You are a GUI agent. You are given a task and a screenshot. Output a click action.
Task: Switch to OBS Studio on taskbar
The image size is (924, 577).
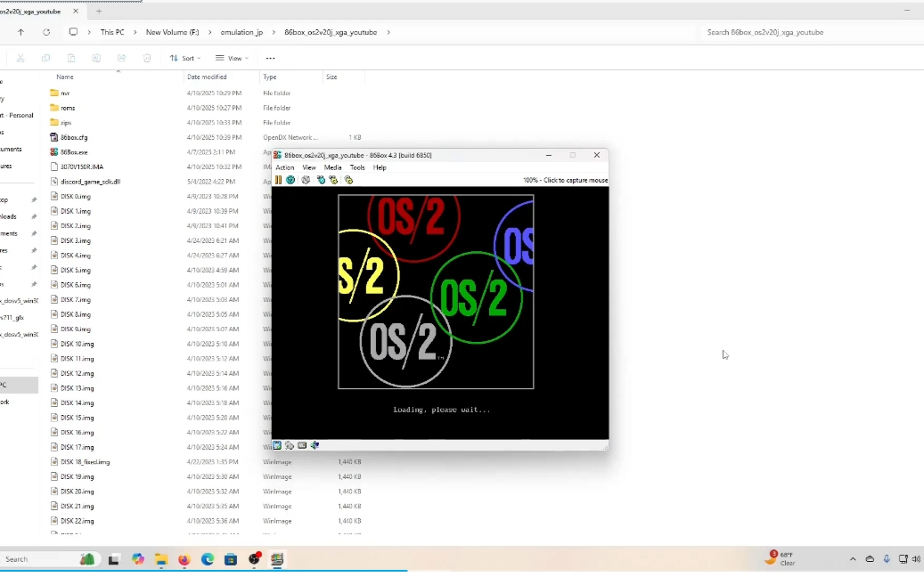point(254,559)
